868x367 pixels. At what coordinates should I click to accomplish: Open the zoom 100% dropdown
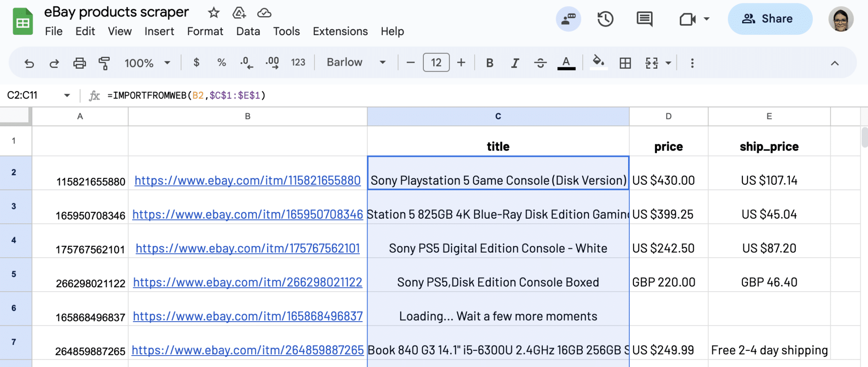click(x=147, y=63)
